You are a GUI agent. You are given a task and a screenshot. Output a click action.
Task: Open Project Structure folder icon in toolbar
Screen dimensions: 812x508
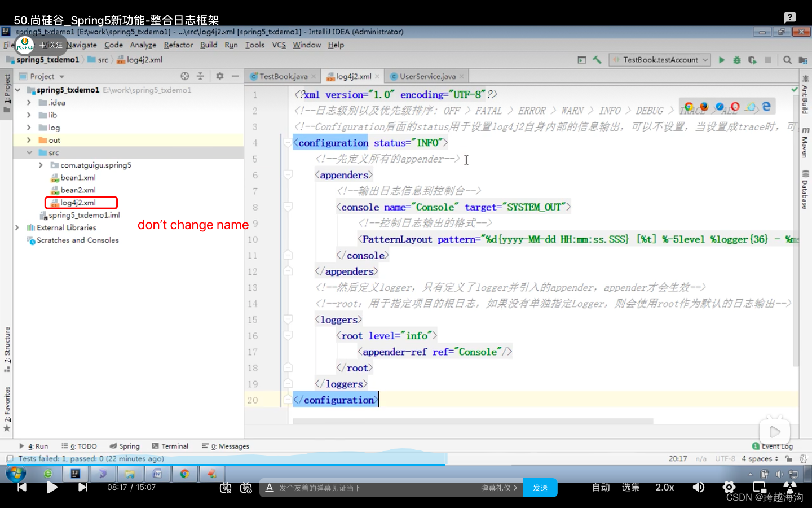click(x=803, y=60)
